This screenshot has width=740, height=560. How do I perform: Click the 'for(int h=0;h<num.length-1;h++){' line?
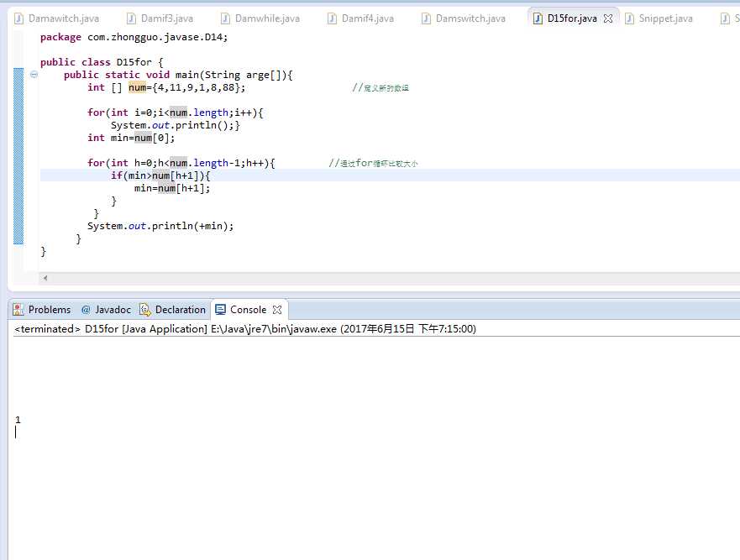click(x=181, y=163)
